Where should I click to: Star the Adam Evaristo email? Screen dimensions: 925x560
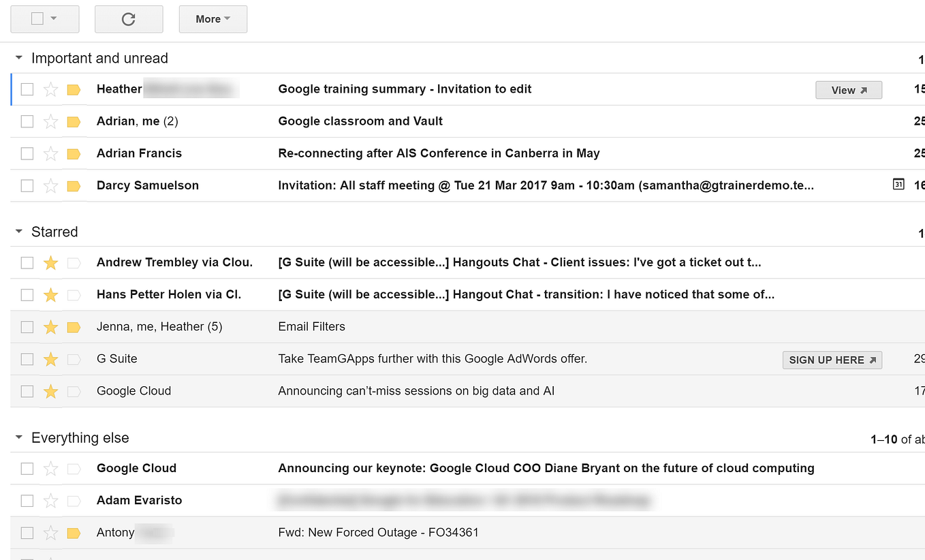pos(50,501)
